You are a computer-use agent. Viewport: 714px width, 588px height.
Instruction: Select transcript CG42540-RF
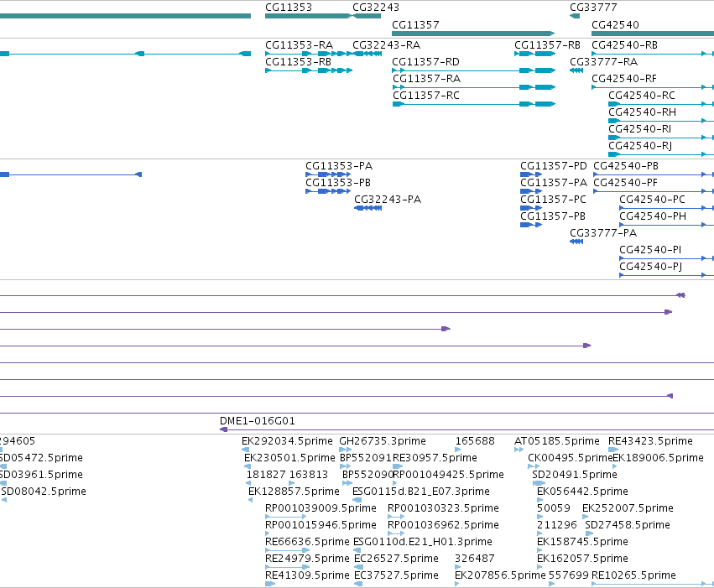click(624, 79)
